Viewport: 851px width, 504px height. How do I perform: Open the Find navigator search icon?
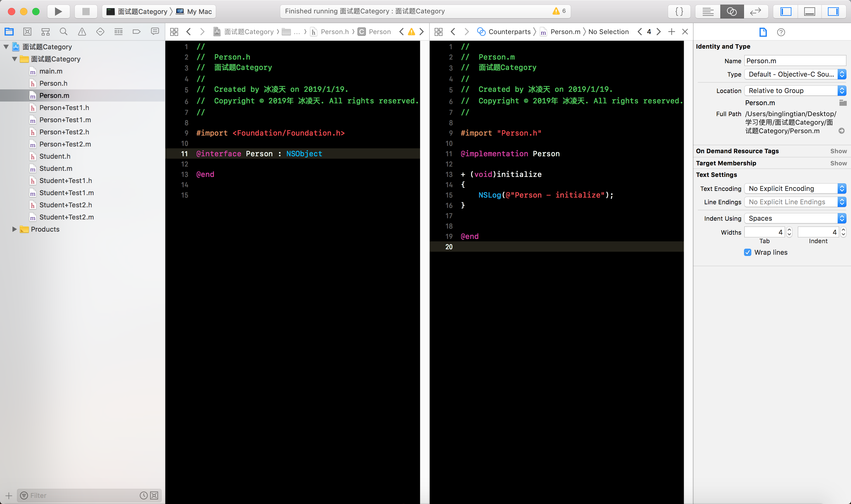pos(64,32)
